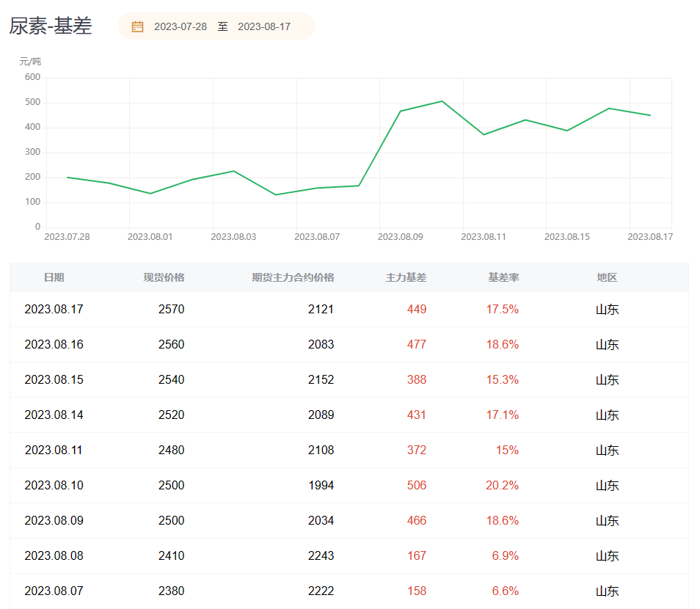Click the basis value 388
The height and width of the screenshot is (609, 700).
pos(417,379)
